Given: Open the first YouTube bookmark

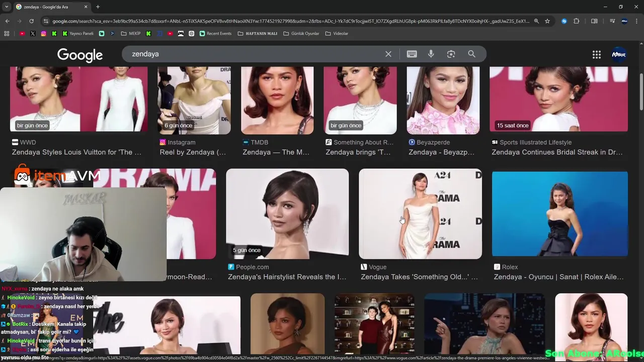Looking at the screenshot, I should [22, 33].
